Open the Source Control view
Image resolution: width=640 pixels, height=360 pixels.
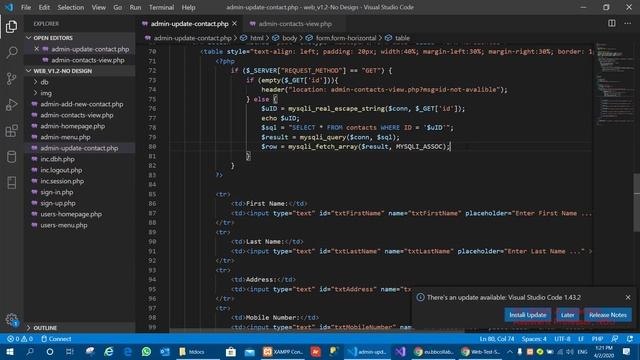point(11,79)
